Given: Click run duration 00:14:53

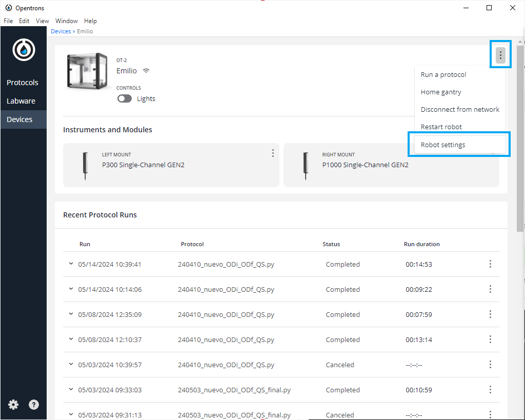Looking at the screenshot, I should 419,264.
